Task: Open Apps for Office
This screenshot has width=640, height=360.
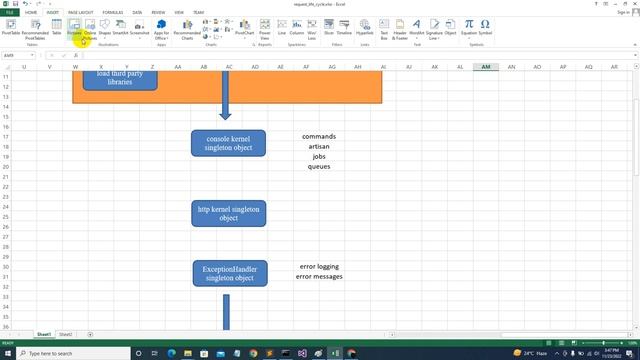Action: click(161, 29)
